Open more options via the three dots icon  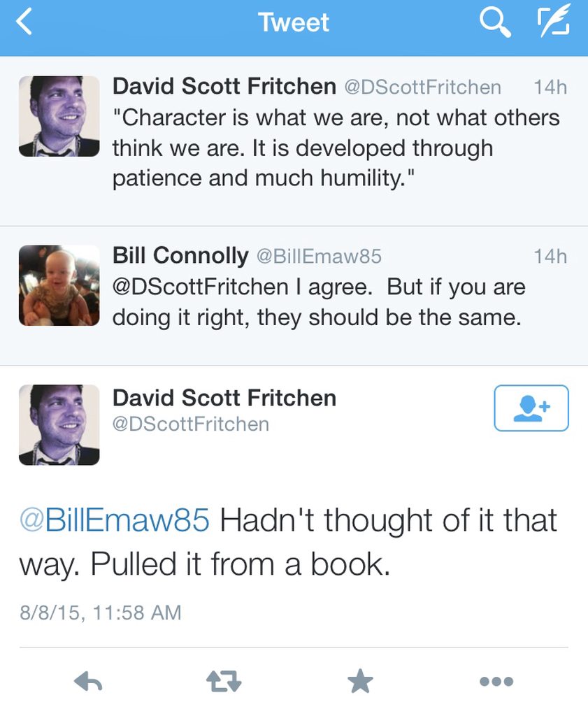[x=496, y=681]
